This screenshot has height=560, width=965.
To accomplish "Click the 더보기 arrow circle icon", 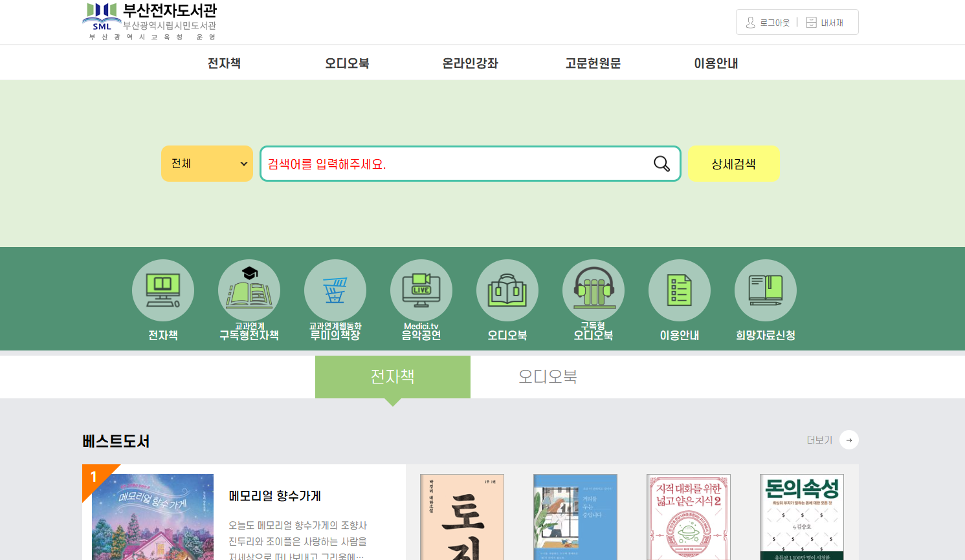I will click(x=849, y=440).
